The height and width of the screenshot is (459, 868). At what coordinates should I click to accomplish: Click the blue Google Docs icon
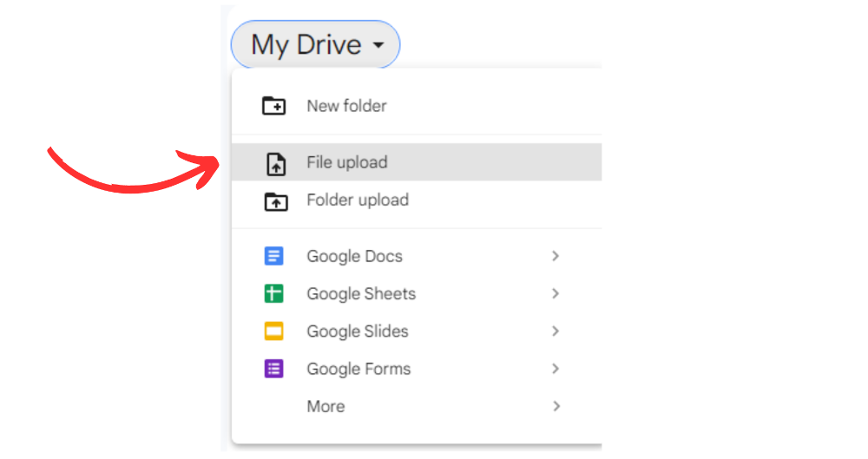[274, 256]
